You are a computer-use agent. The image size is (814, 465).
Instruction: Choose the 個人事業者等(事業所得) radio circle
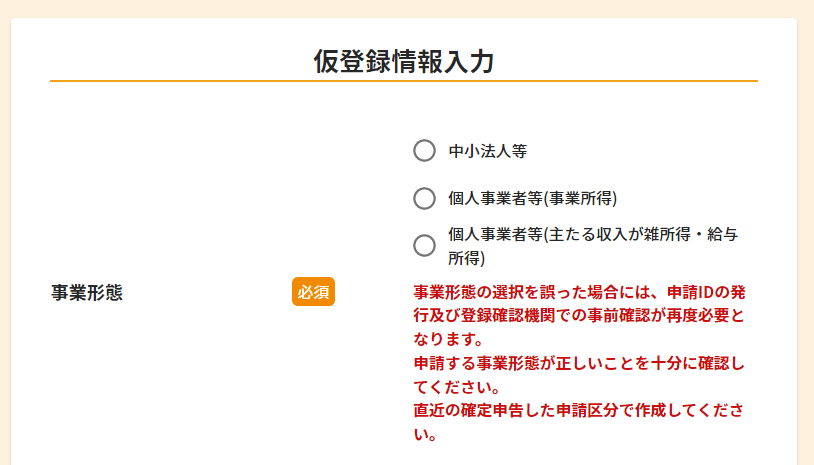click(424, 198)
